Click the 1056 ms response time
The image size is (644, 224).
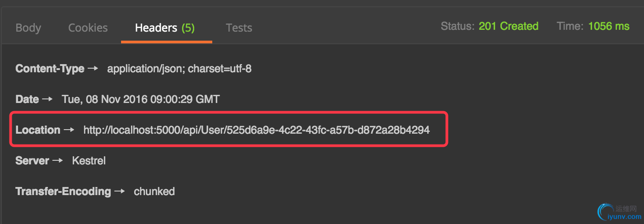pyautogui.click(x=609, y=26)
